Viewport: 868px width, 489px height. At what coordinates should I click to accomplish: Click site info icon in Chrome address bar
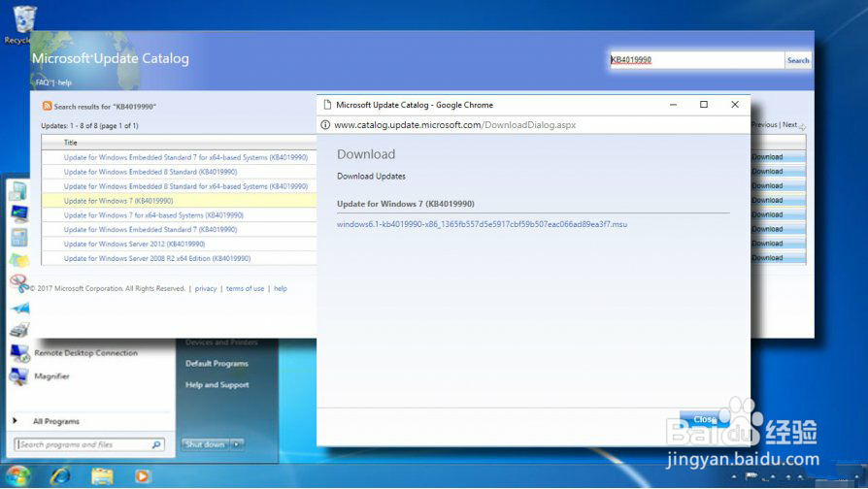coord(325,125)
